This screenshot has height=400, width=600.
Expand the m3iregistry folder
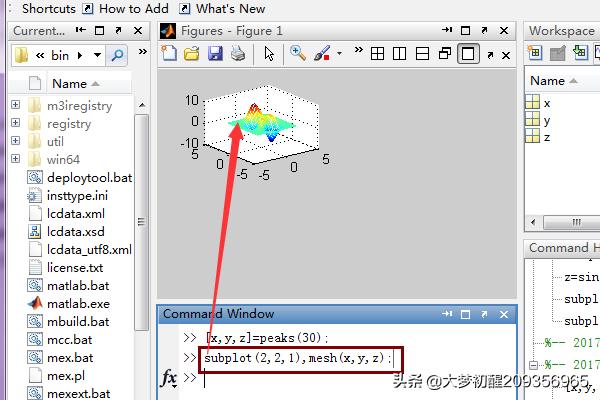click(x=15, y=104)
